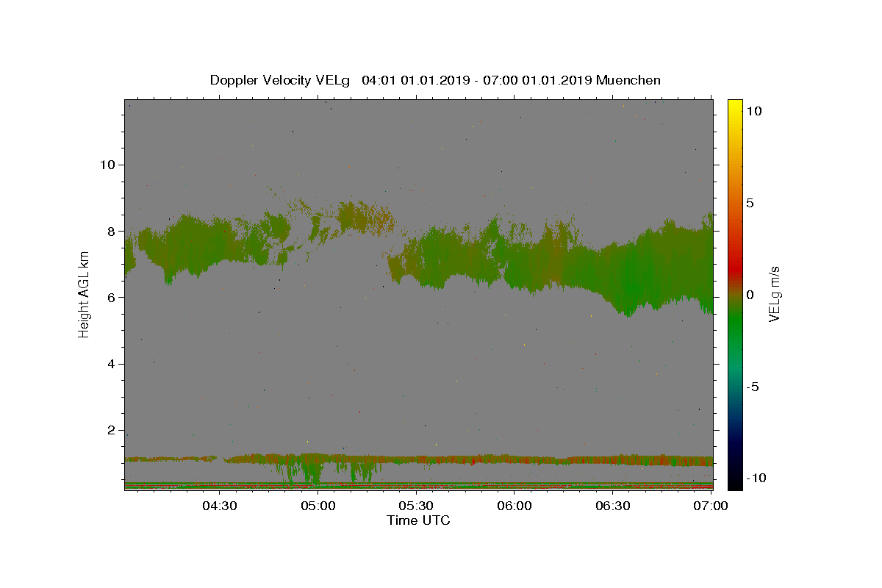Click the height tick label 2

111,431
